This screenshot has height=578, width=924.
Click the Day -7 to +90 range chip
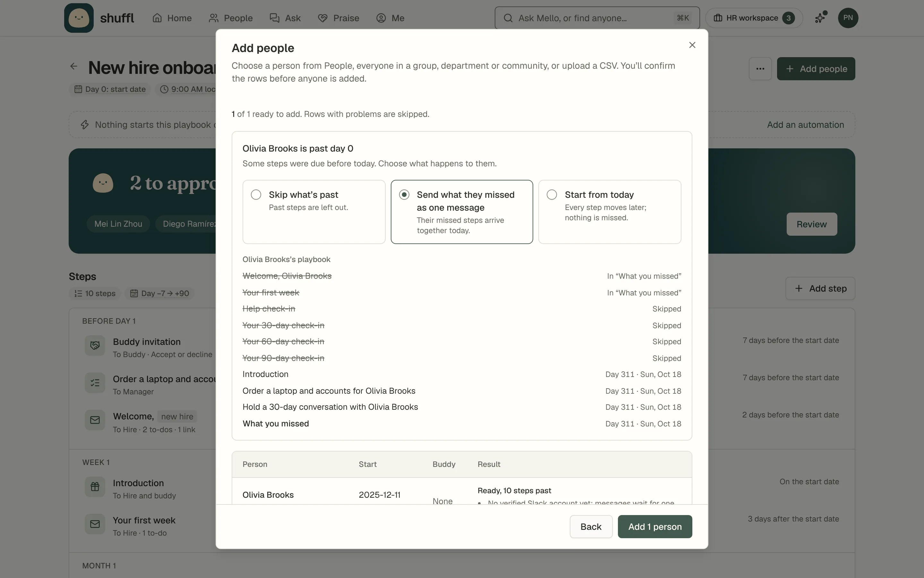[160, 293]
